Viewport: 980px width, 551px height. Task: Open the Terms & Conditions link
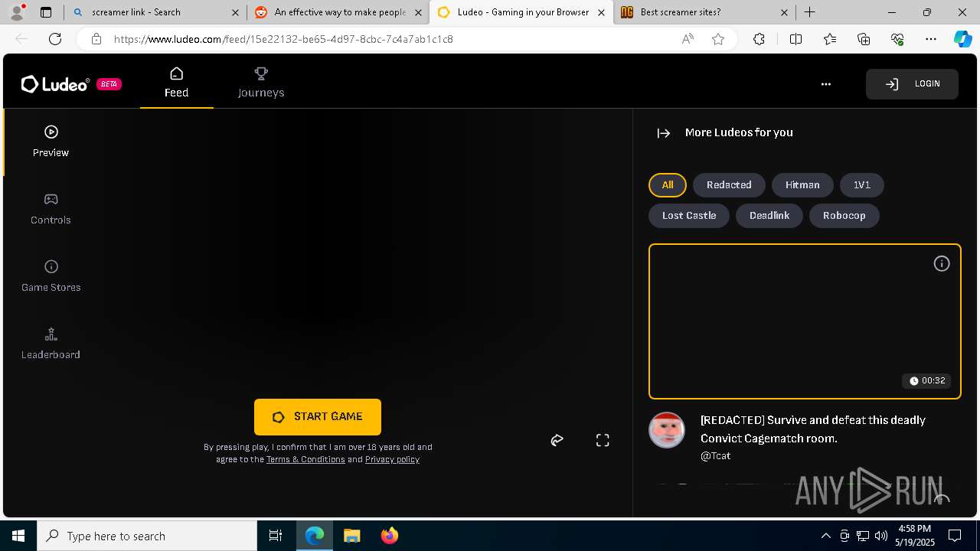pyautogui.click(x=305, y=459)
